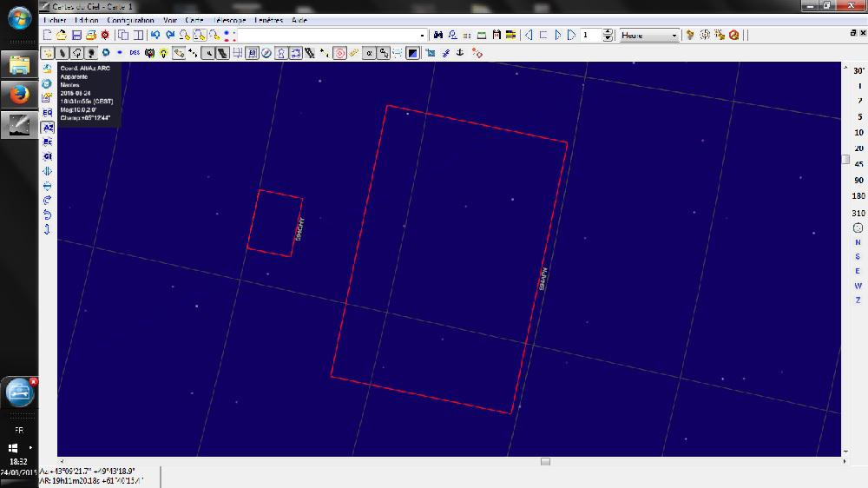The height and width of the screenshot is (488, 868).
Task: Set field of view to 180 degrees
Action: tap(858, 196)
